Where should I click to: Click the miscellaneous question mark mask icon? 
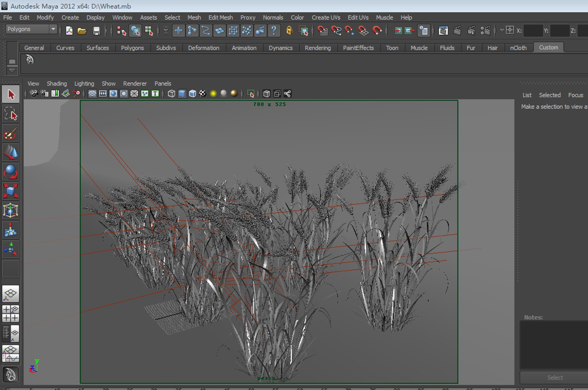click(x=274, y=31)
